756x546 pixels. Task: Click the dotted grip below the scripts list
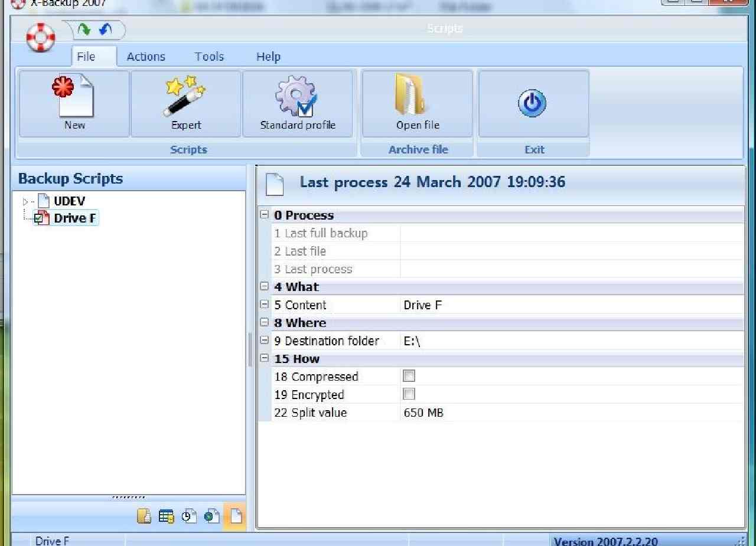(x=128, y=498)
